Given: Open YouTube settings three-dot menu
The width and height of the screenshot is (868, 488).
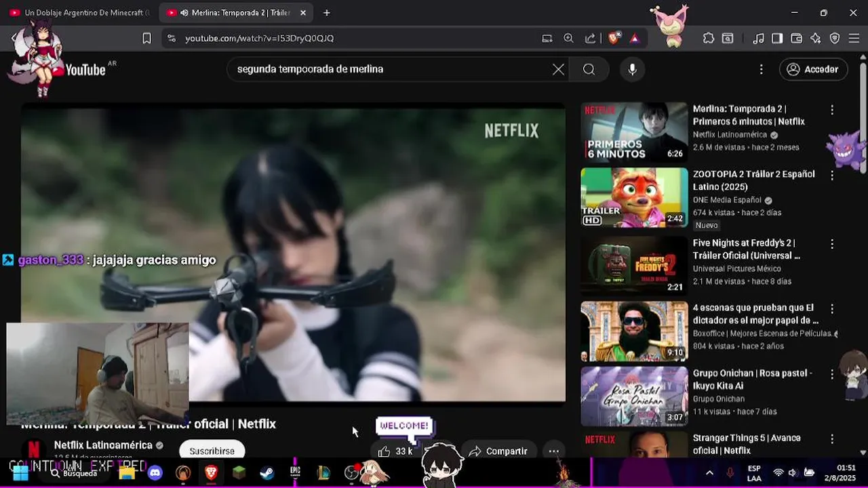Looking at the screenshot, I should (761, 69).
